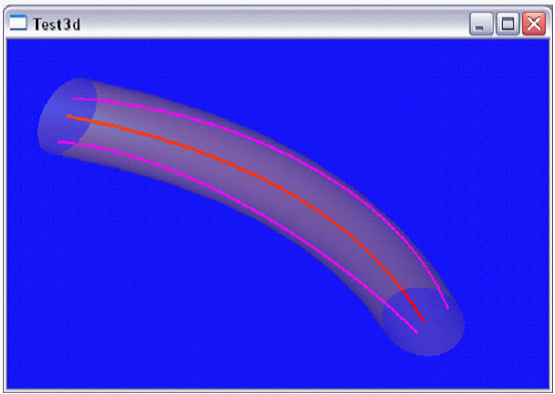Screen dimensions: 555x394
Task: Close the Test3d window
Action: pyautogui.click(x=534, y=24)
